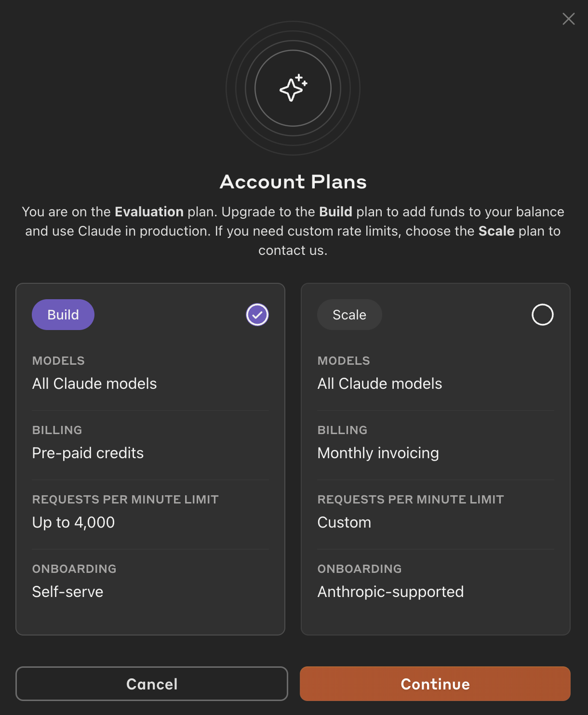This screenshot has height=715, width=588.
Task: Click "Up to 4,000" request limit
Action: pos(73,522)
